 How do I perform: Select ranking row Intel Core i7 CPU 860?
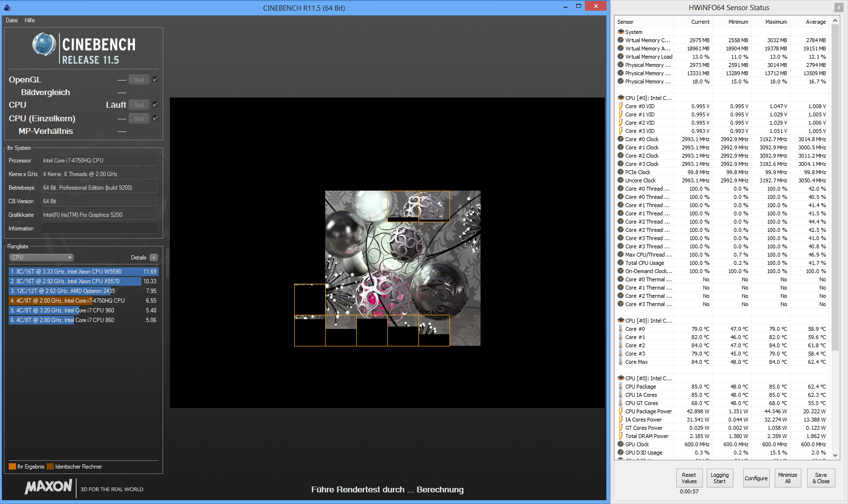point(83,320)
